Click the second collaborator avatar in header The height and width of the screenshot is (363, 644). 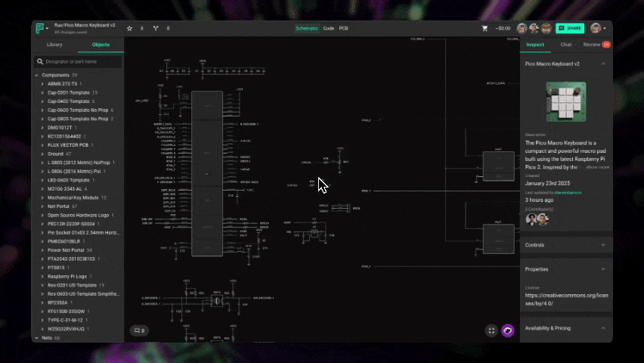coord(534,29)
